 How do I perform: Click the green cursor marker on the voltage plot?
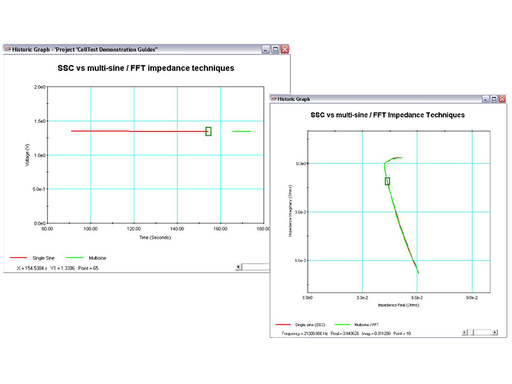coord(208,131)
